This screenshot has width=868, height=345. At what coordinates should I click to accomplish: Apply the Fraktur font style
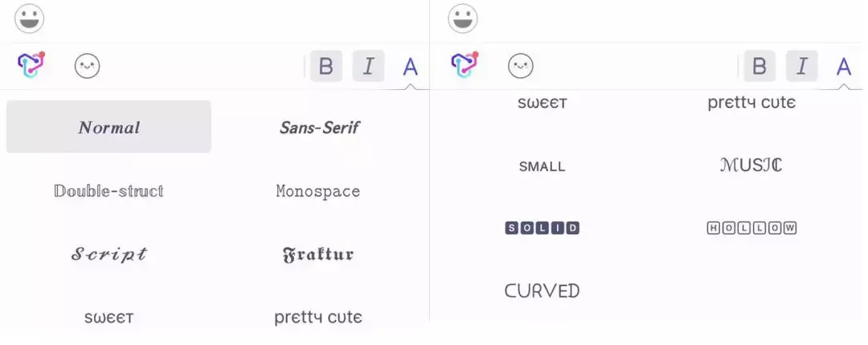317,255
